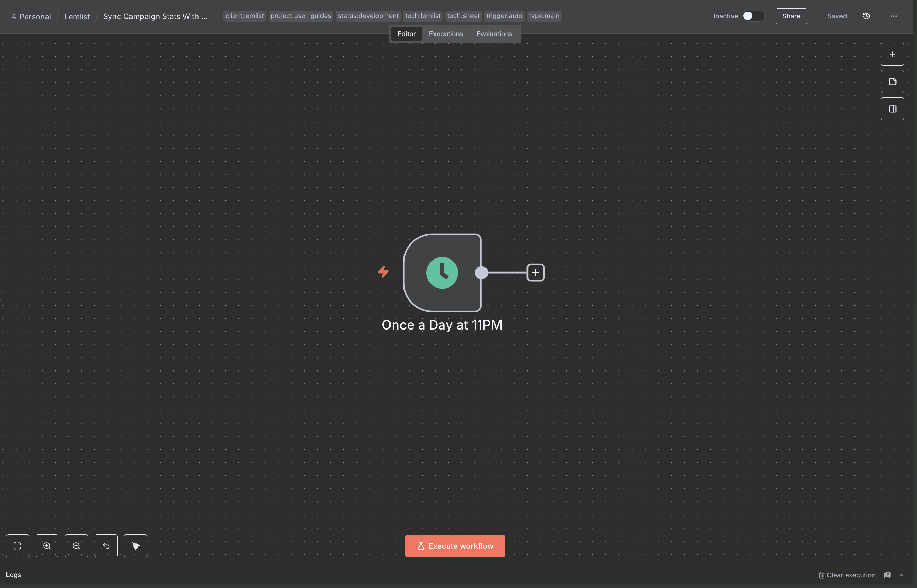Screen dimensions: 917x588
Task: Activate the workflow with the Inactive toggle
Action: (x=752, y=16)
